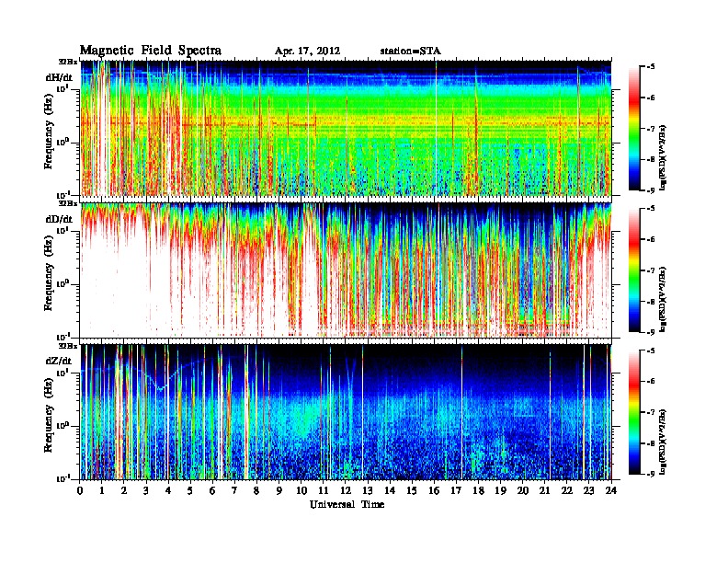728x563 pixels.
Task: Click the dD/dt spectrogram plot
Action: (x=346, y=270)
